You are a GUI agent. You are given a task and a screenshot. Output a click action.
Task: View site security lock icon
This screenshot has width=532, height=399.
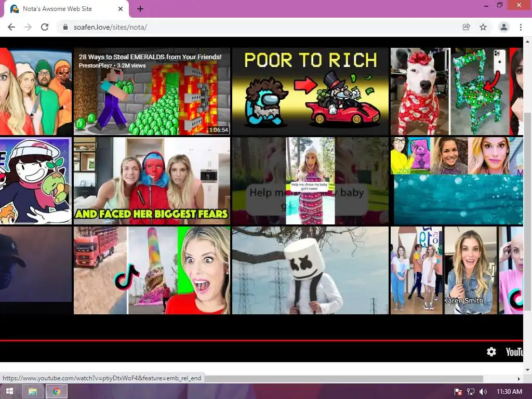pyautogui.click(x=65, y=27)
